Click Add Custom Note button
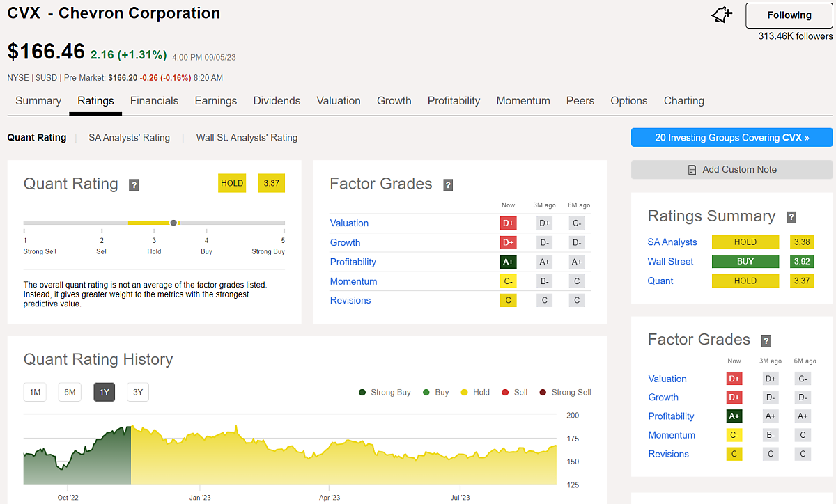Screen dimensions: 836x504 coord(732,170)
